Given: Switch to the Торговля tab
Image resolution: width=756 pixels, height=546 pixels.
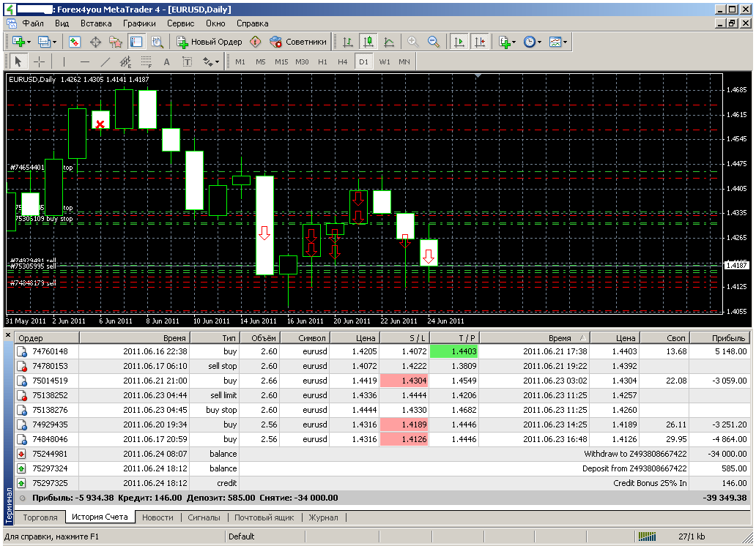Looking at the screenshot, I should pyautogui.click(x=40, y=517).
